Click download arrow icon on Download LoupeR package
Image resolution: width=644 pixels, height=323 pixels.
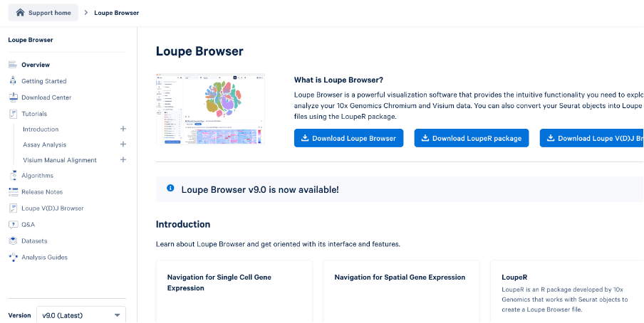[x=425, y=138]
